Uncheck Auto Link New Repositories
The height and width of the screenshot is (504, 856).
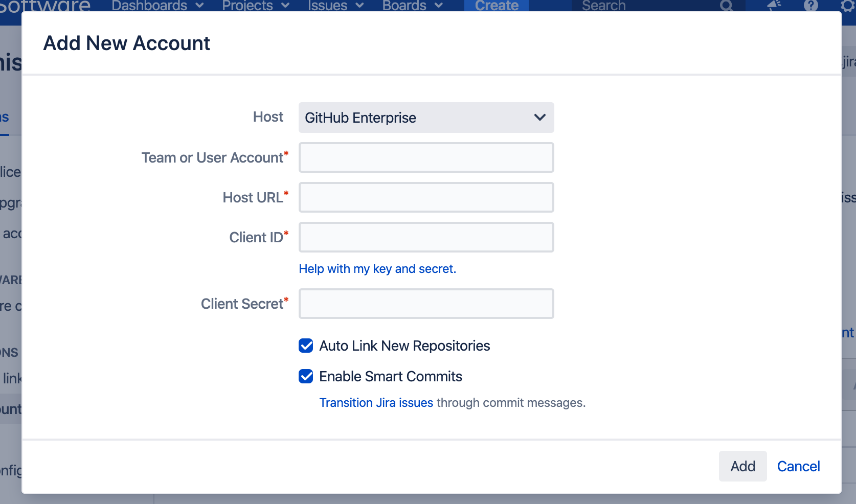(306, 346)
